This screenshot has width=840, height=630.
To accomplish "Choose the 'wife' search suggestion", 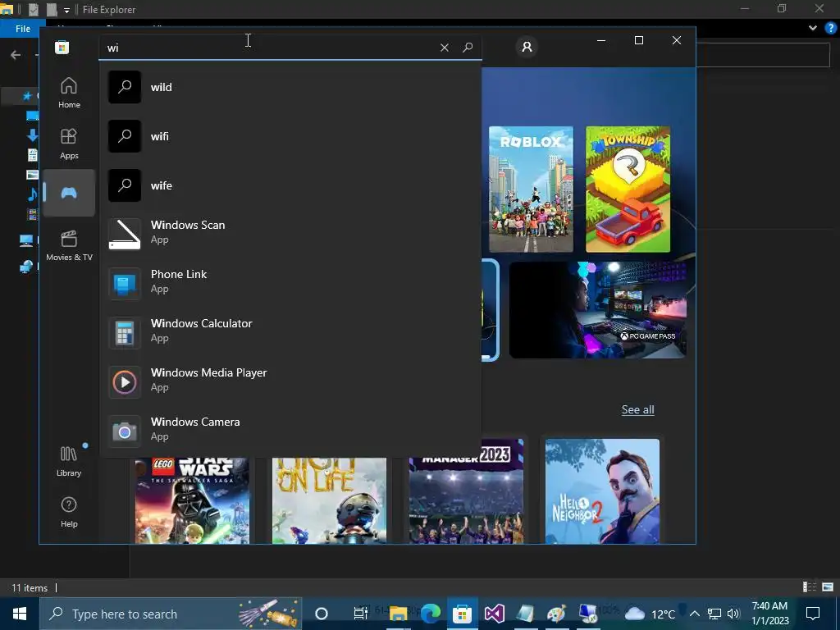I will click(x=290, y=185).
